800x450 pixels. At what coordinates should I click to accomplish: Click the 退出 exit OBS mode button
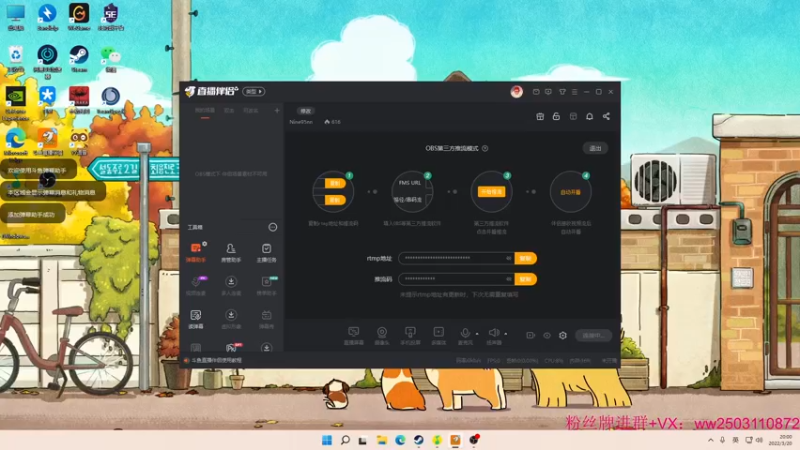(595, 148)
